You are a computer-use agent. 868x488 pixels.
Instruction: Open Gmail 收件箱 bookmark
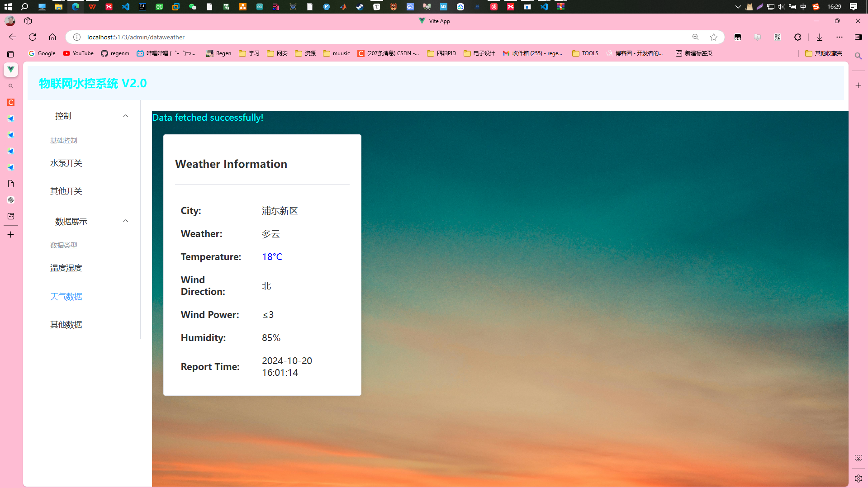[533, 53]
